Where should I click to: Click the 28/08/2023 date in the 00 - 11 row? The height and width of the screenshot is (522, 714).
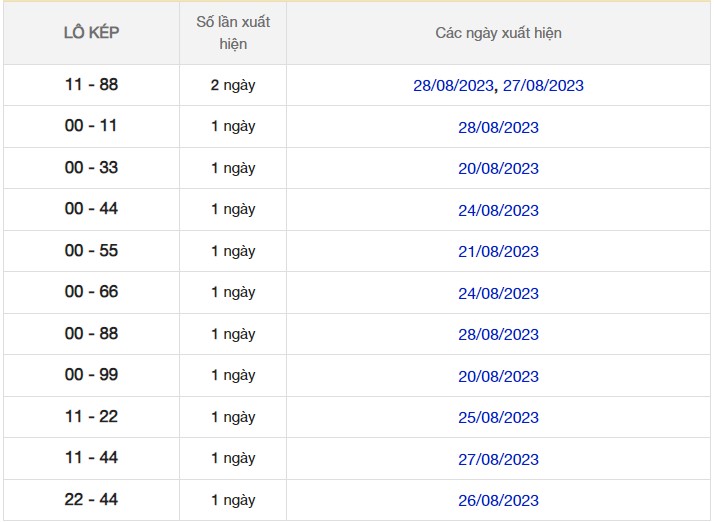[498, 127]
